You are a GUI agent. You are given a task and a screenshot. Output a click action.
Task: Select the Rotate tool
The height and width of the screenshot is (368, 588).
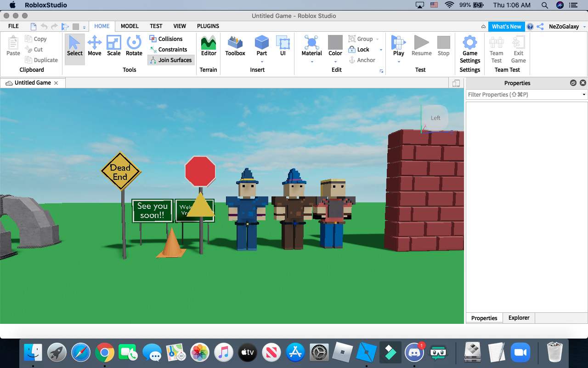point(134,46)
